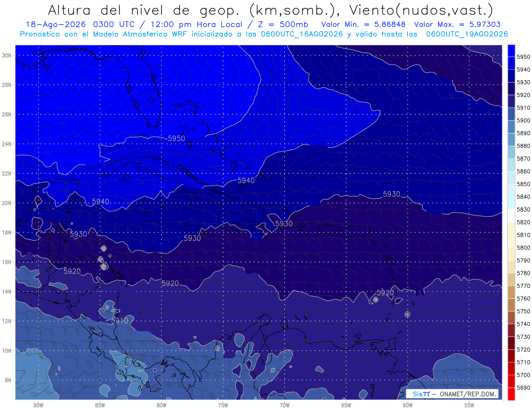Click the 80W longitude axis label
532x411 pixels.
pos(162,405)
